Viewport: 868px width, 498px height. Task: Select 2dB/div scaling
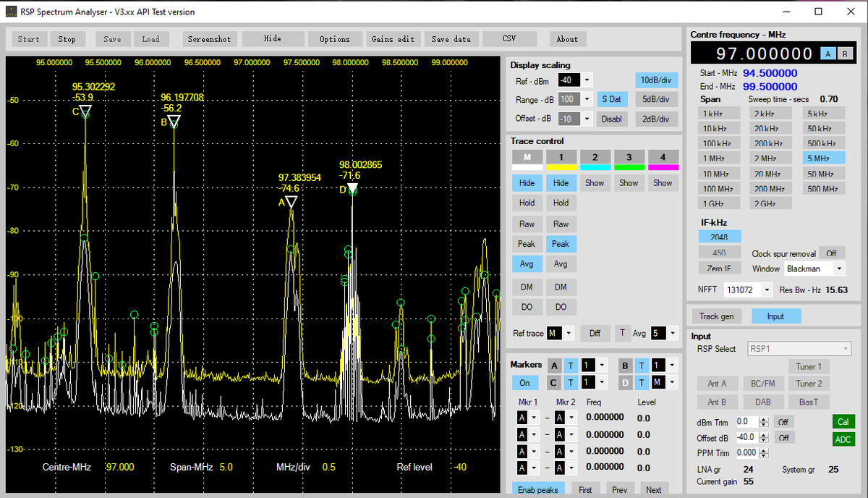tap(656, 119)
